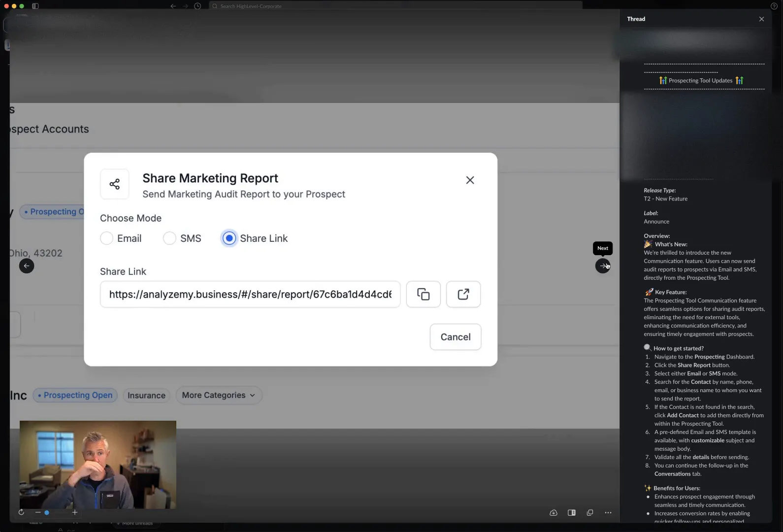Click the "Share Marketing Report" dialog title
783x532 pixels.
[x=210, y=178]
